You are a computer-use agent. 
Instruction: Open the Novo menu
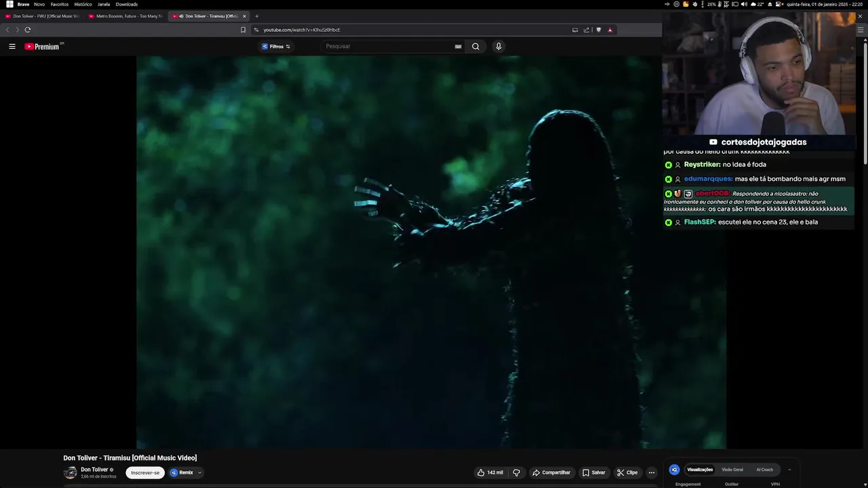[x=39, y=4]
